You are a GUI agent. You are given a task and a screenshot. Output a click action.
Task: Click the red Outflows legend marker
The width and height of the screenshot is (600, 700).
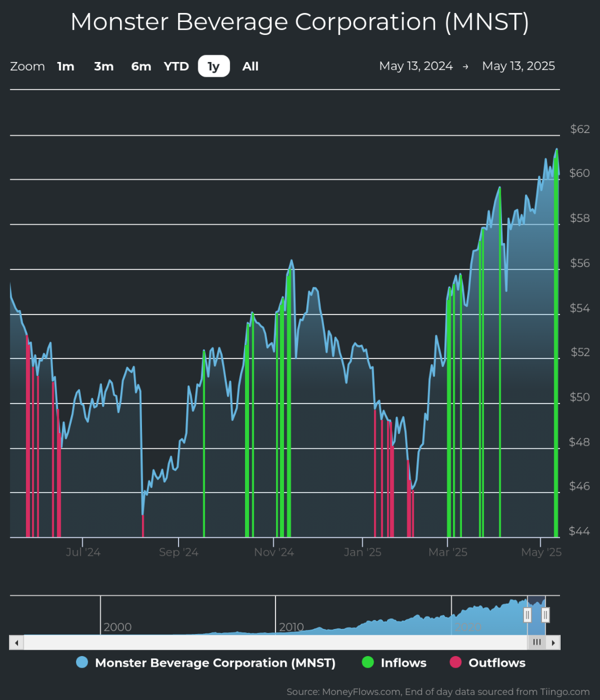point(455,663)
